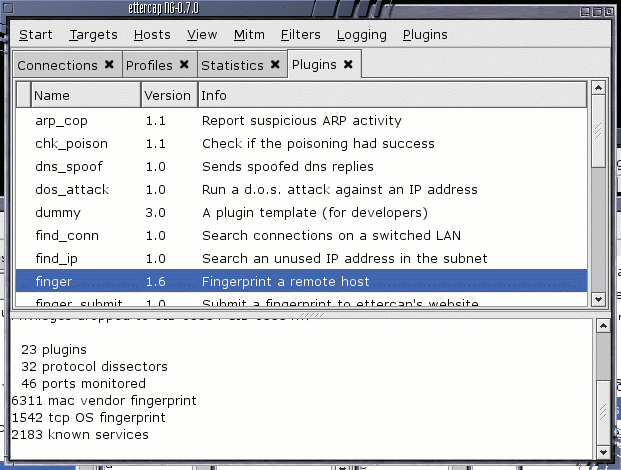Close the Profiles tab via X icon
Image resolution: width=621 pixels, height=470 pixels.
coord(184,64)
